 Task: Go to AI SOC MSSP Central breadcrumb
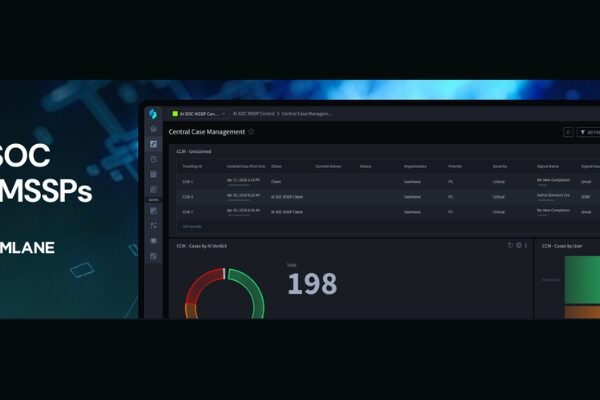pos(253,114)
